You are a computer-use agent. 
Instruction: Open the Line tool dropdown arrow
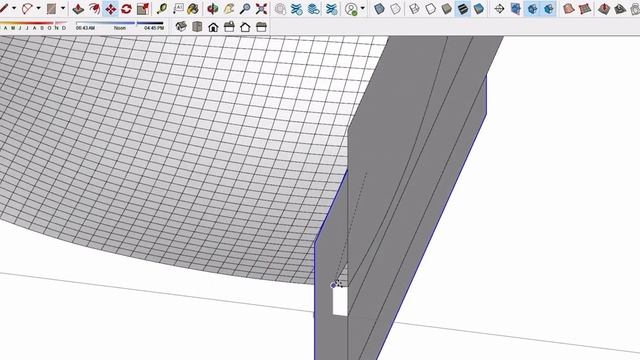pos(14,8)
